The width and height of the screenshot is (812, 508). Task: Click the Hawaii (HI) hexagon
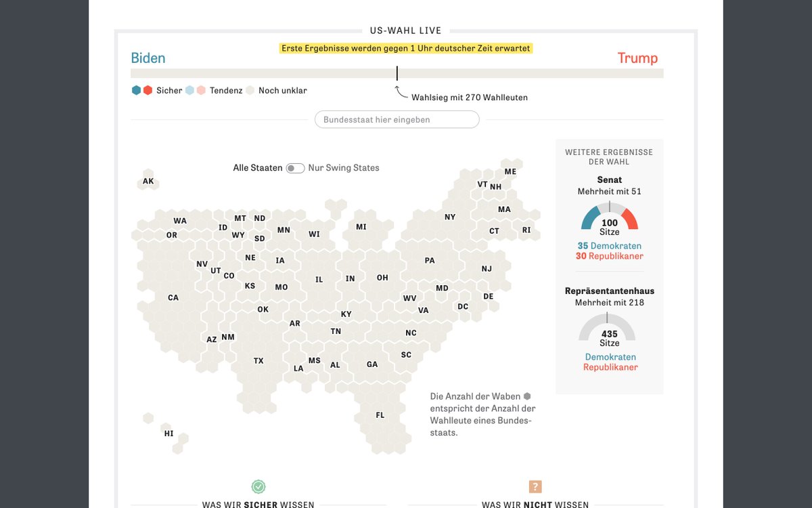click(x=168, y=433)
